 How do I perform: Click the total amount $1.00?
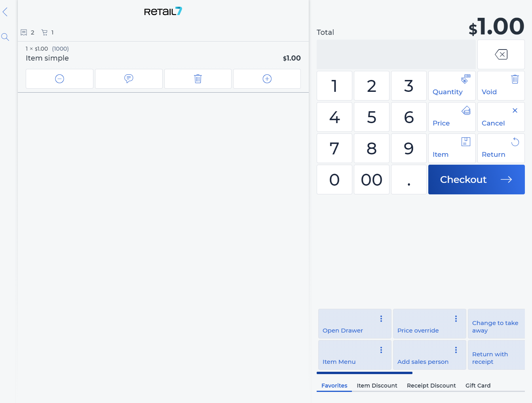tap(496, 27)
